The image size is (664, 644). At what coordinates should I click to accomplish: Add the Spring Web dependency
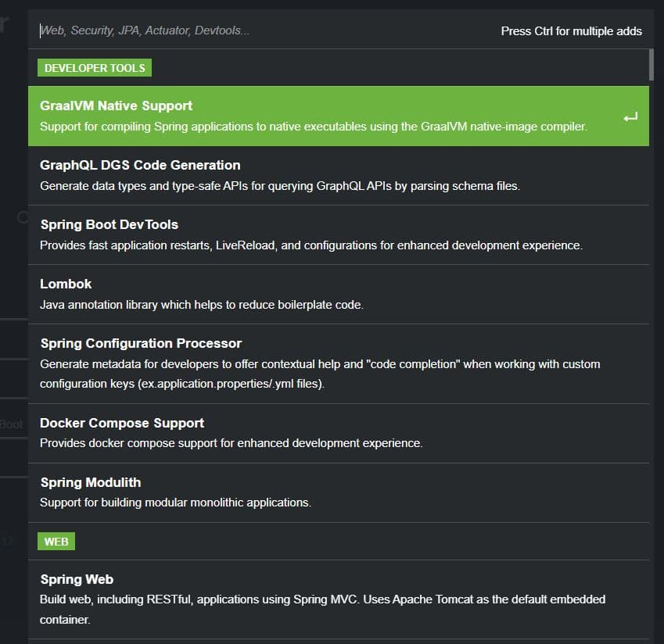339,599
